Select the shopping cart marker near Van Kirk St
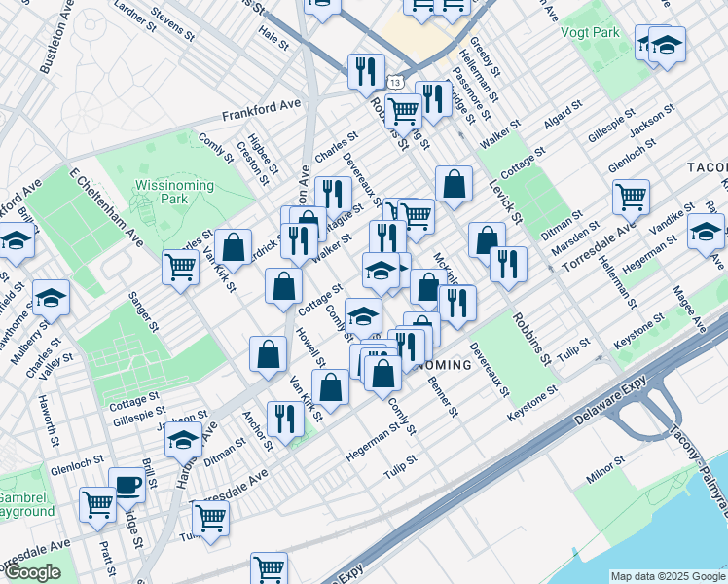Screen dimensions: 728x584 coord(181,266)
